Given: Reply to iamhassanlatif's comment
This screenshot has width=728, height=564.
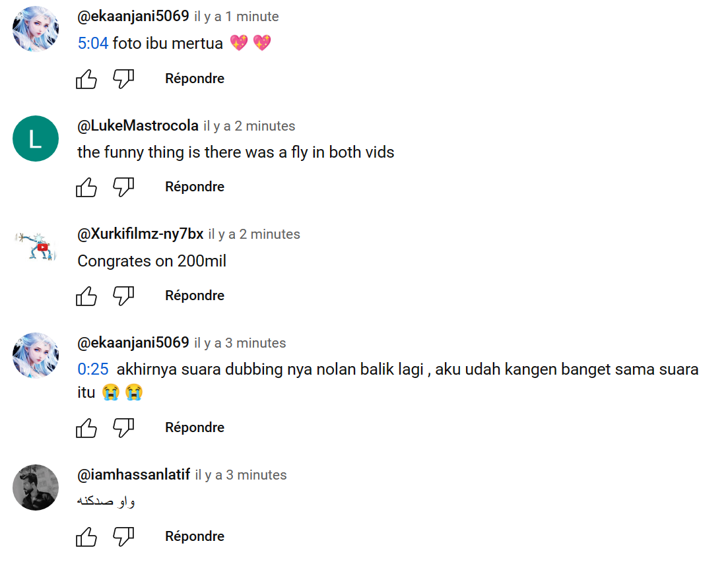Looking at the screenshot, I should [195, 536].
